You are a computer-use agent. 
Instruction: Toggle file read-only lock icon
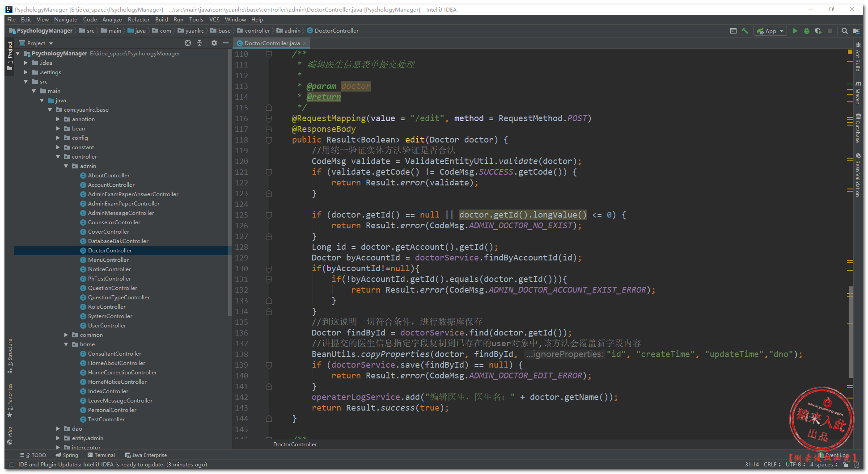coord(845,465)
